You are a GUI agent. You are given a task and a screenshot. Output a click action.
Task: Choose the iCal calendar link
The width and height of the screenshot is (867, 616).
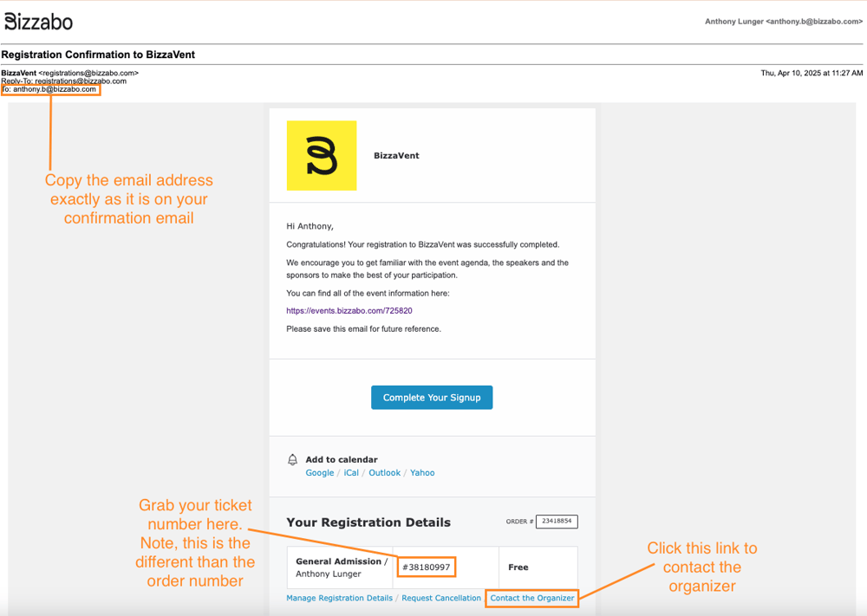[x=351, y=473]
